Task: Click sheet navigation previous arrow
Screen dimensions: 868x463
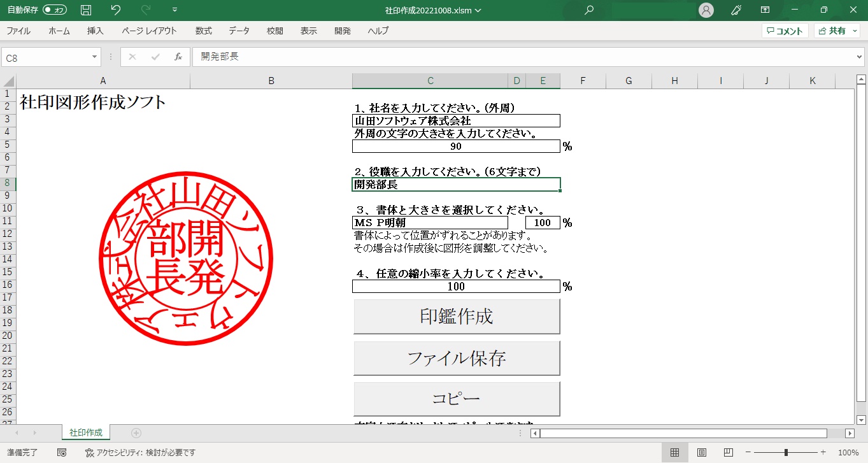Action: point(17,433)
